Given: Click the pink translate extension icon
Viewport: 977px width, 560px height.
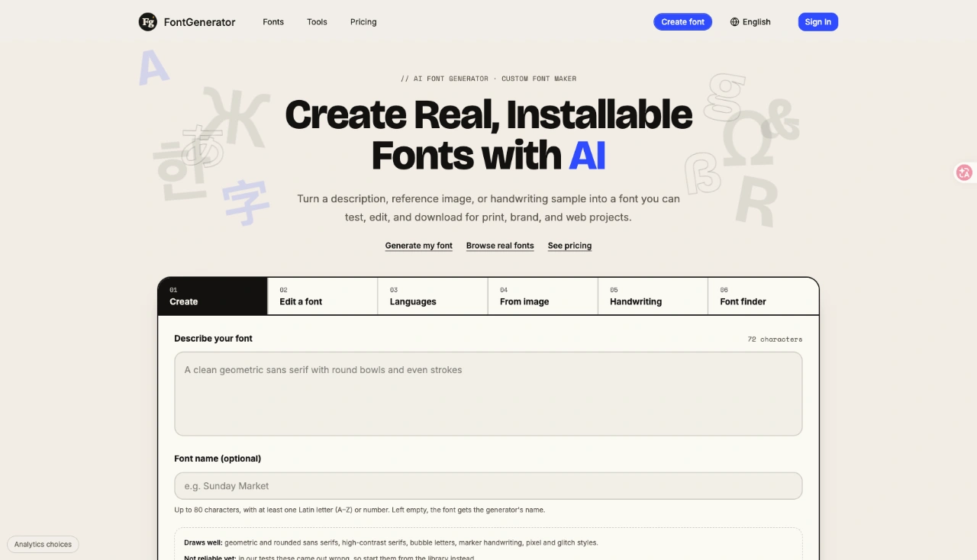Looking at the screenshot, I should click(965, 172).
